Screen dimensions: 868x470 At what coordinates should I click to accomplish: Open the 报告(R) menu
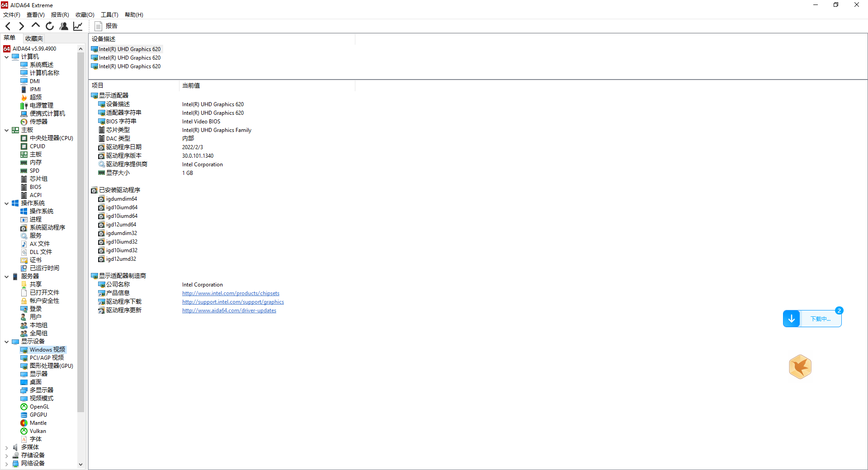click(x=60, y=14)
